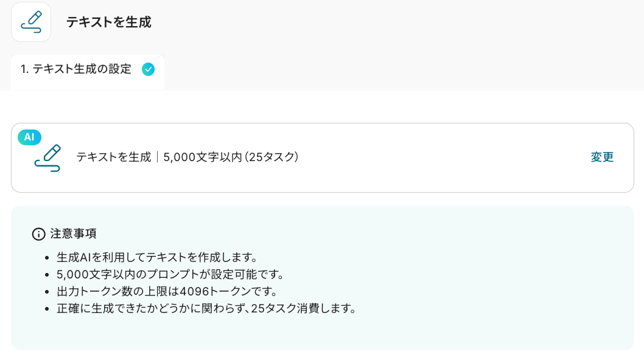The height and width of the screenshot is (355, 644).
Task: Click the pen icon inside the action card
Action: click(48, 158)
